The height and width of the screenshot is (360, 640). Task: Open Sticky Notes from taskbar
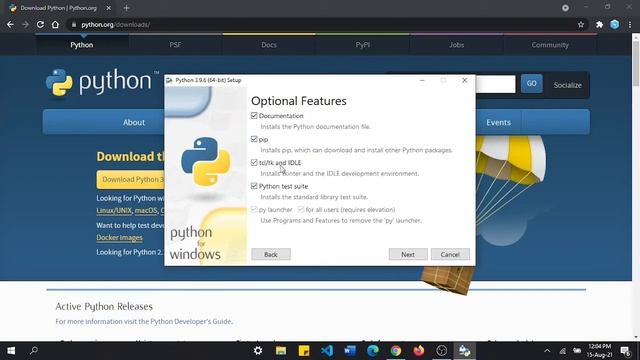304,351
